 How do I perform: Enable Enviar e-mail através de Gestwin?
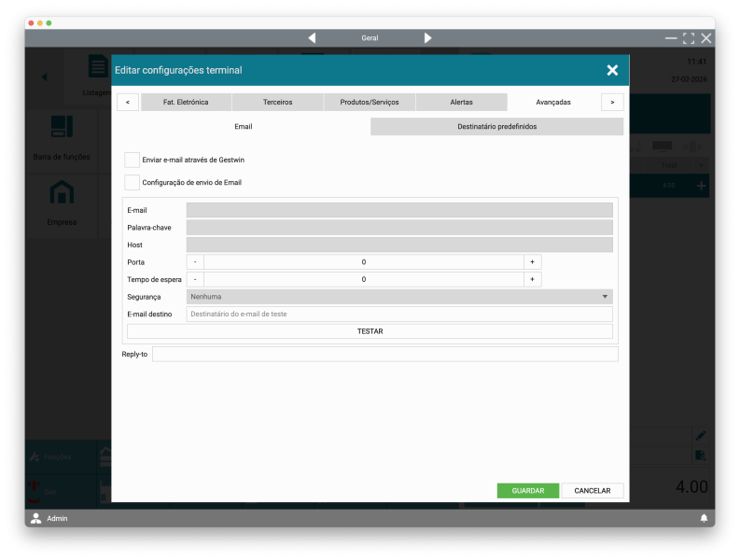pos(133,161)
